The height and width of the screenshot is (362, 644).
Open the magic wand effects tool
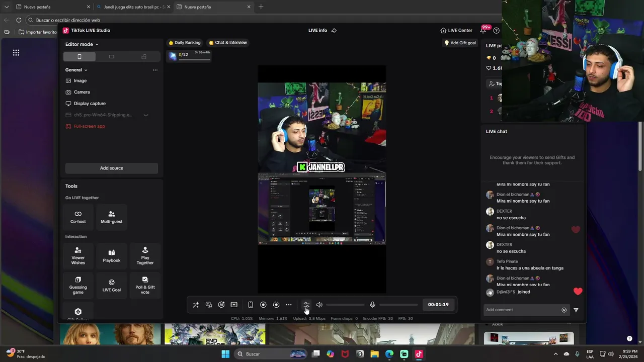point(196,305)
